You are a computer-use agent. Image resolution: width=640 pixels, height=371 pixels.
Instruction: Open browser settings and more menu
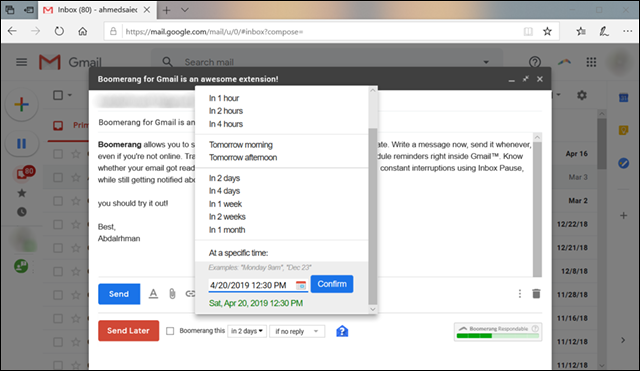click(x=627, y=31)
